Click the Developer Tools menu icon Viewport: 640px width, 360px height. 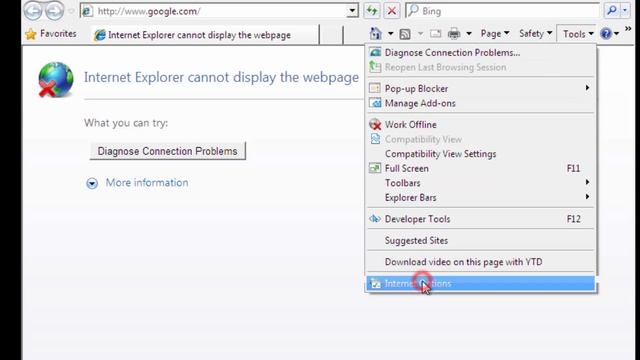pos(375,219)
